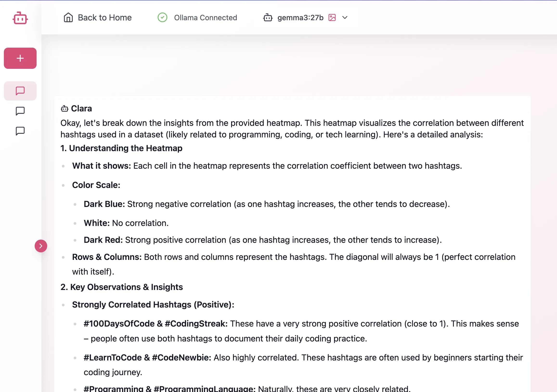Click the robot icon beside gemma3:27b

click(x=268, y=18)
